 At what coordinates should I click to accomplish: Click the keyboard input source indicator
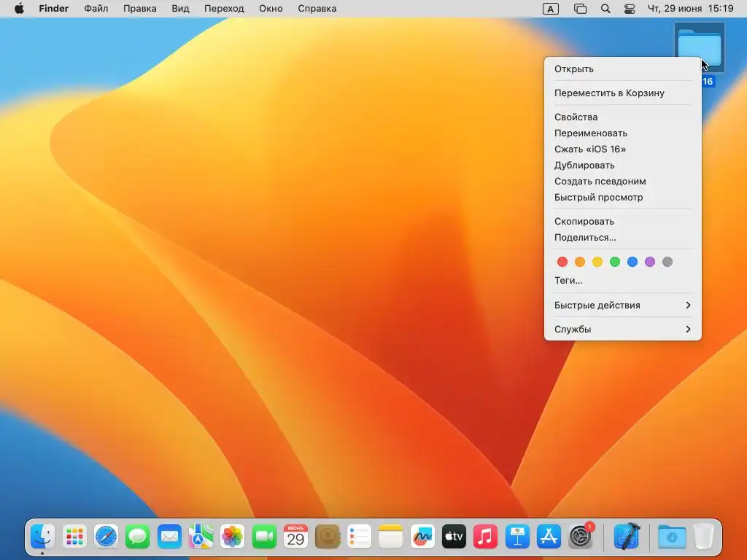pos(550,9)
